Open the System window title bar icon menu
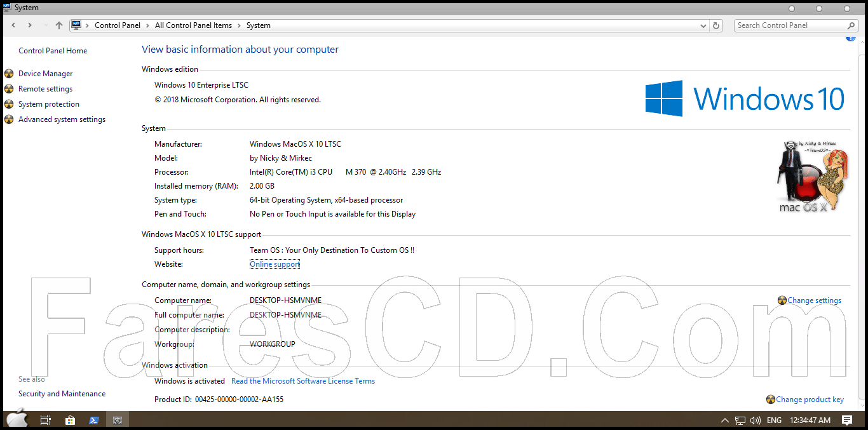Viewport: 868px width, 430px height. tap(7, 8)
